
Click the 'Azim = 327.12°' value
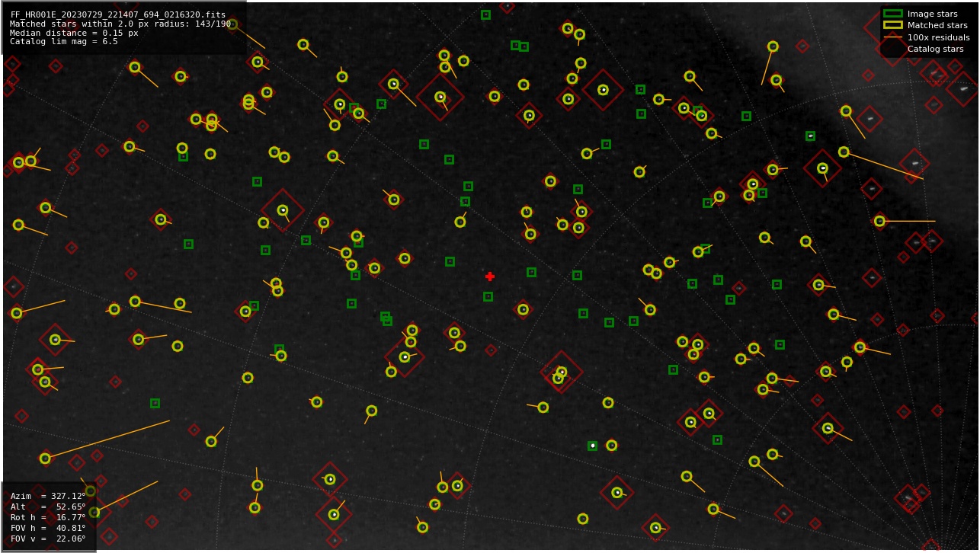48,496
